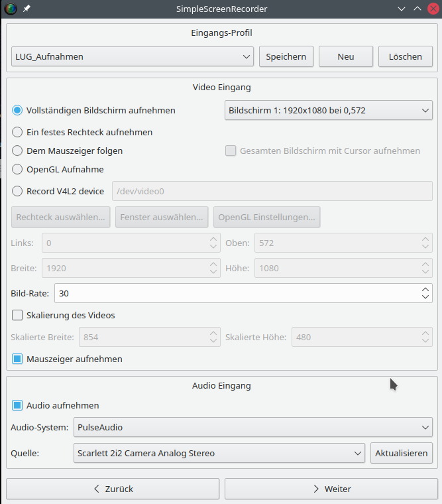Disable Mauszeiger aufnehmen checkbox
The height and width of the screenshot is (504, 442).
pyautogui.click(x=18, y=359)
